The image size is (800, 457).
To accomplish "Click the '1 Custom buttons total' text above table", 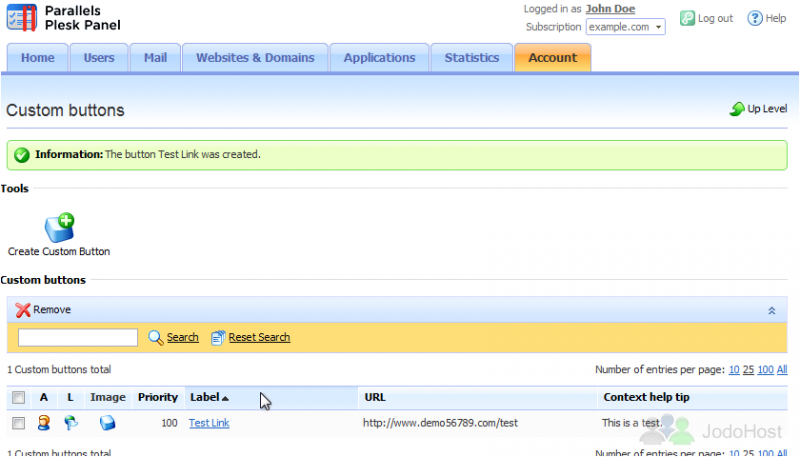I will (59, 370).
